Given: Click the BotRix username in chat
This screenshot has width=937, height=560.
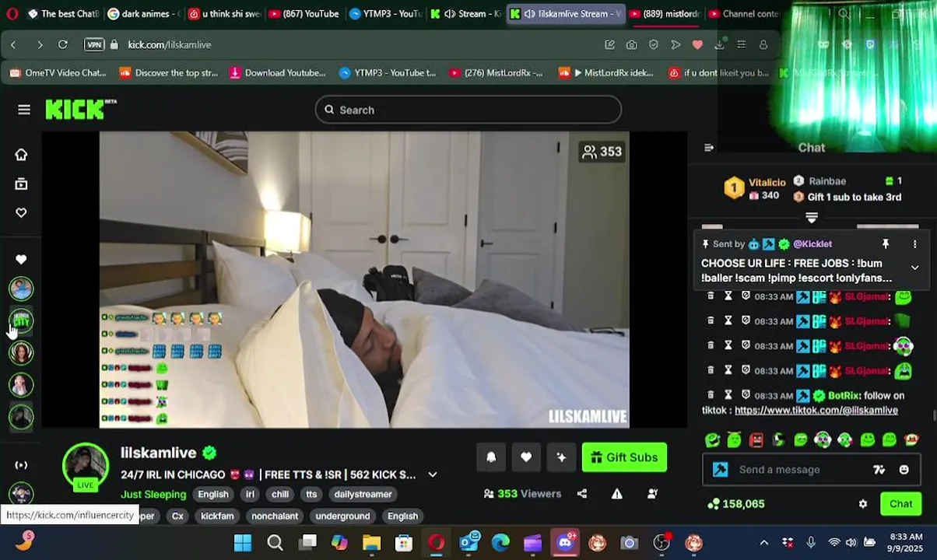Looking at the screenshot, I should 844,395.
